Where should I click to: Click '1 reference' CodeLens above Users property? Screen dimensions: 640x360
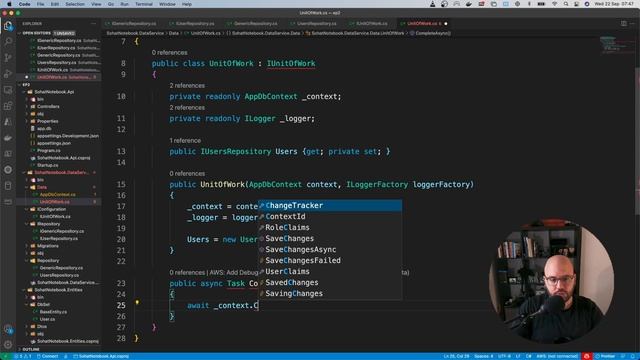tap(185, 140)
